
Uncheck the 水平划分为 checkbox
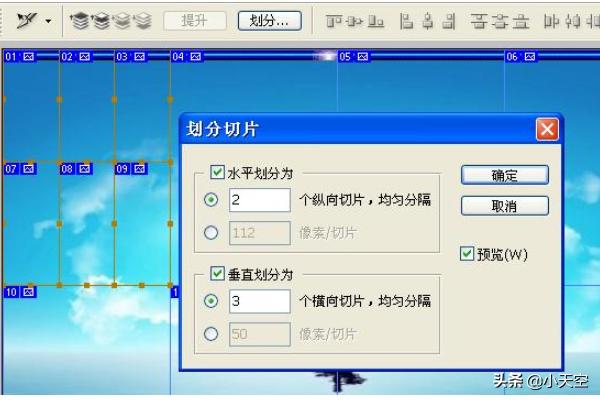218,173
